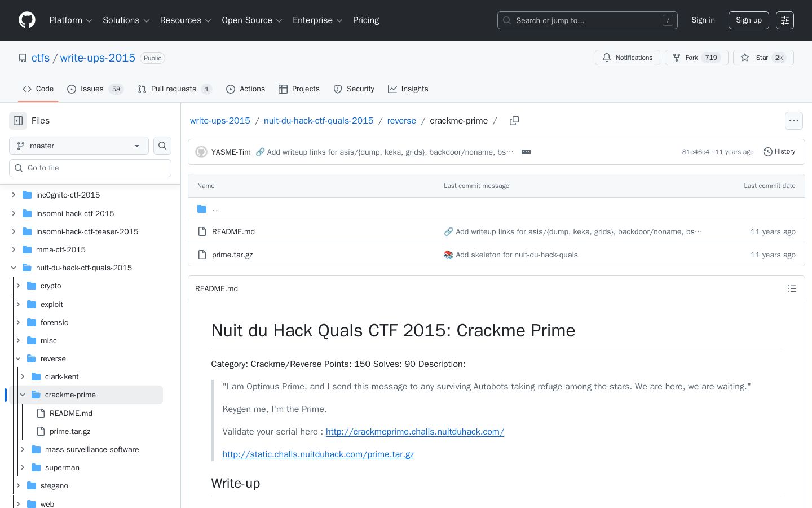The image size is (812, 508).
Task: Focus the Go to file input
Action: pos(90,168)
